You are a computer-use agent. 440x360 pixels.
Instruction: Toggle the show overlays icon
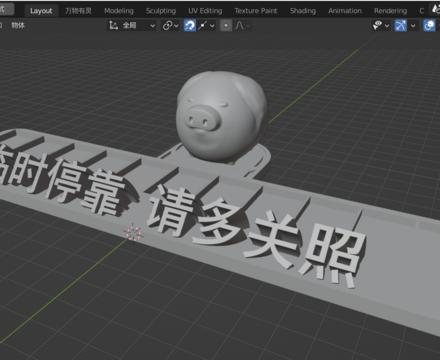click(x=429, y=26)
